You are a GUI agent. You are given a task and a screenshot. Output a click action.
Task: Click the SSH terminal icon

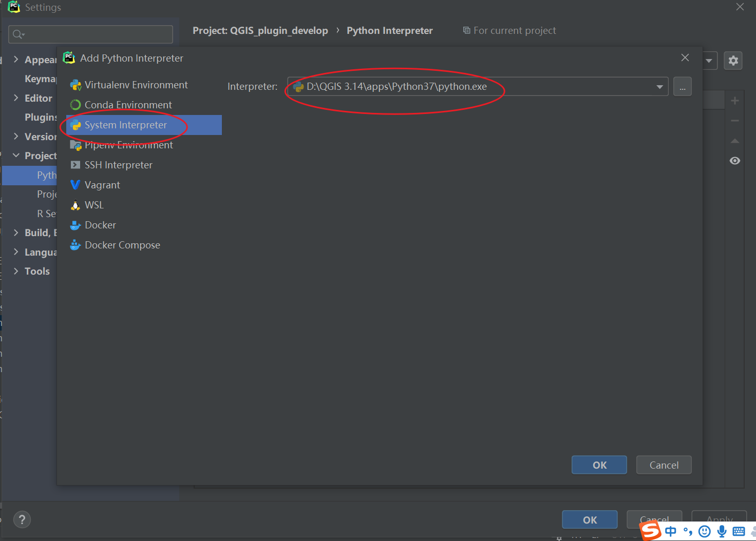pos(75,165)
